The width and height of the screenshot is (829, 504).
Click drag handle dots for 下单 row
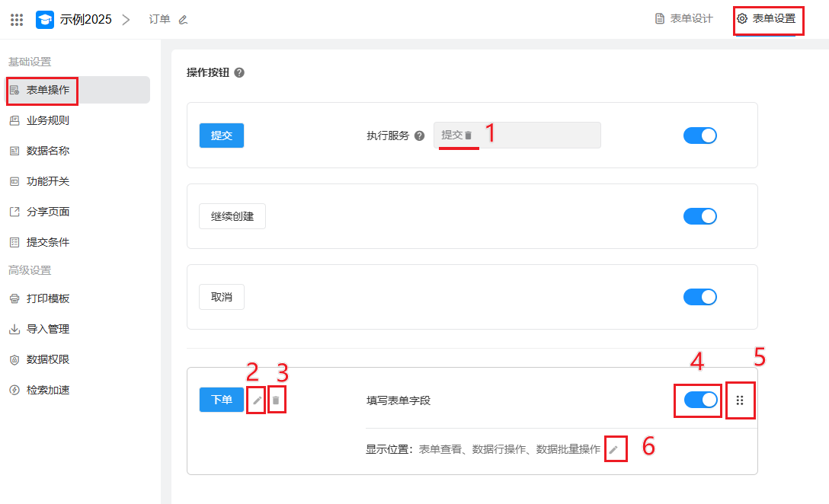(x=740, y=400)
